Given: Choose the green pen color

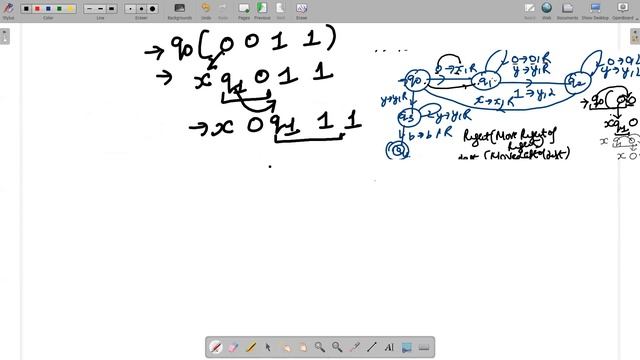Looking at the screenshot, I should point(60,9).
